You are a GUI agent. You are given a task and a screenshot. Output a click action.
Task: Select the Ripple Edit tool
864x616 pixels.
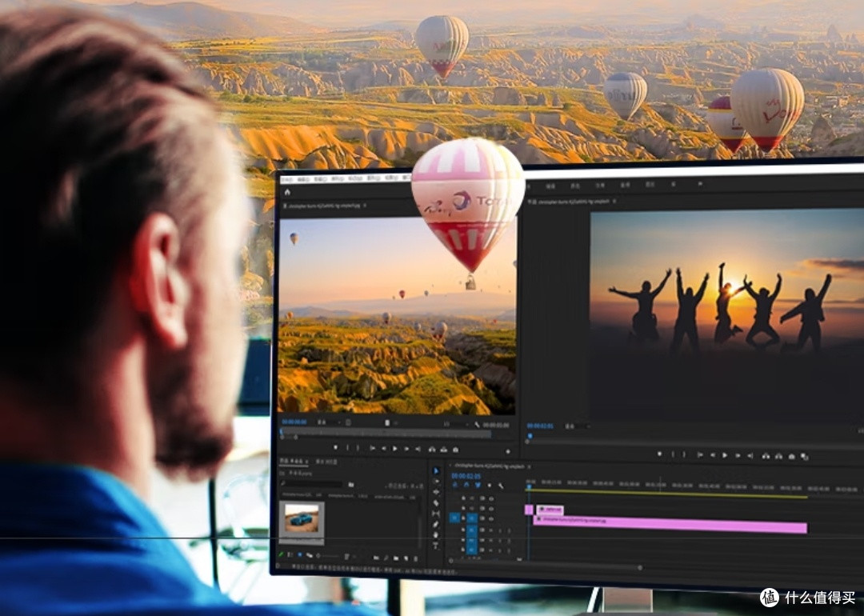[436, 492]
